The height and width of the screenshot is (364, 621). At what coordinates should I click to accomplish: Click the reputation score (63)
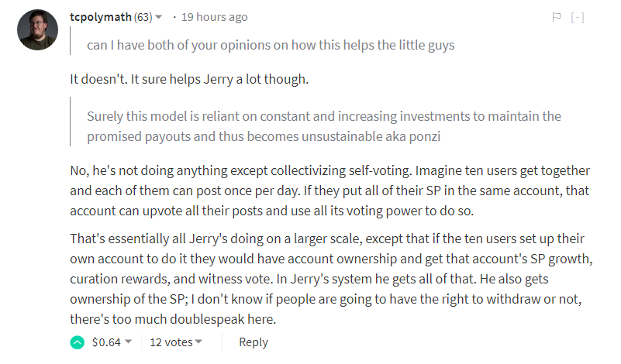click(x=143, y=17)
